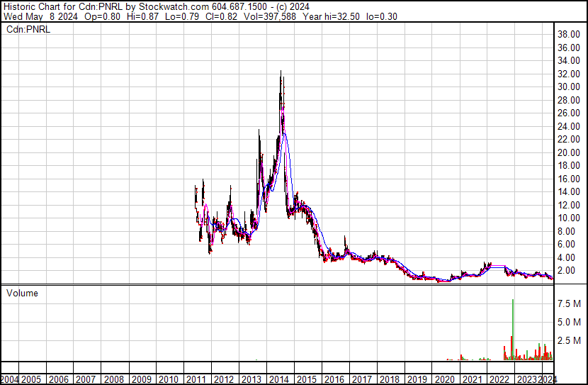This screenshot has width=588, height=385.
Task: Click the 7.5 M volume axis label
Action: click(x=568, y=303)
